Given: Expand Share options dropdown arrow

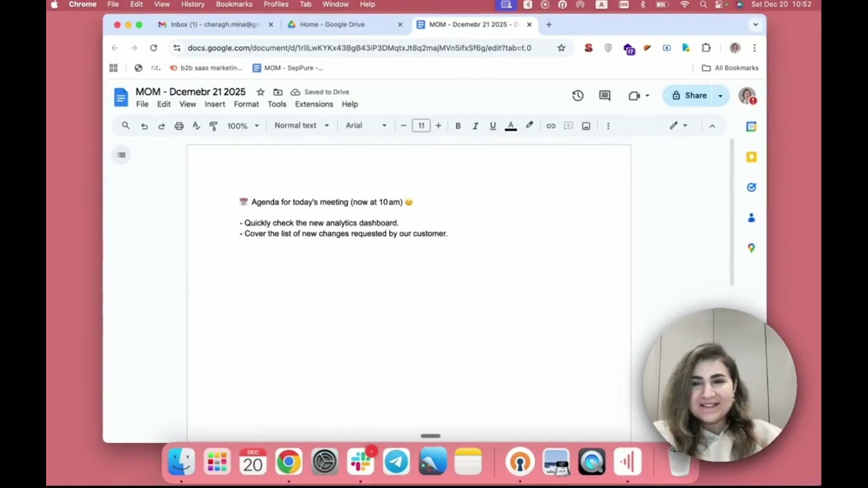Looking at the screenshot, I should click(720, 96).
